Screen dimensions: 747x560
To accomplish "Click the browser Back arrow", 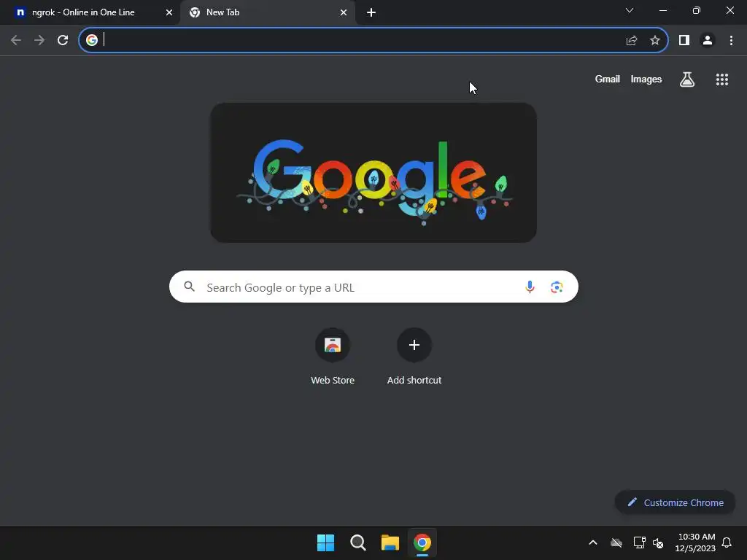I will coord(16,41).
